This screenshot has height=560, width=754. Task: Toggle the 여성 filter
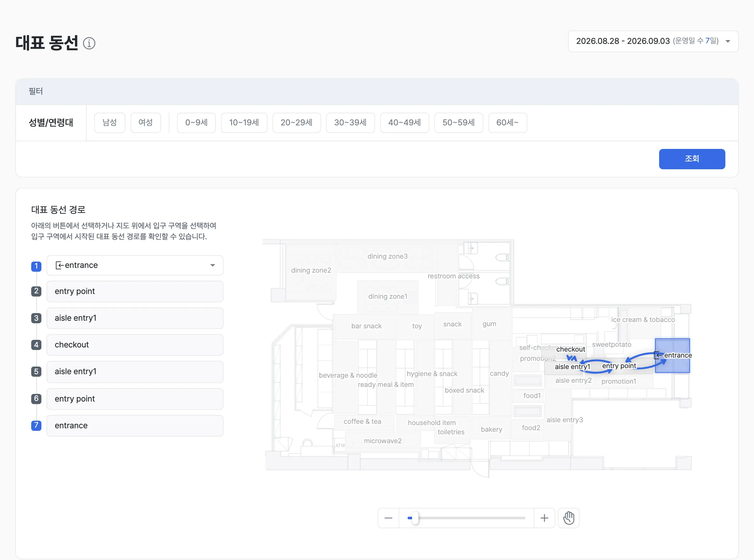click(x=146, y=122)
